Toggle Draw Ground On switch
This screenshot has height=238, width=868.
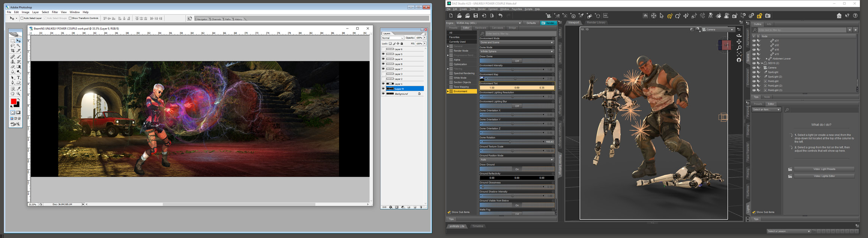(x=517, y=169)
